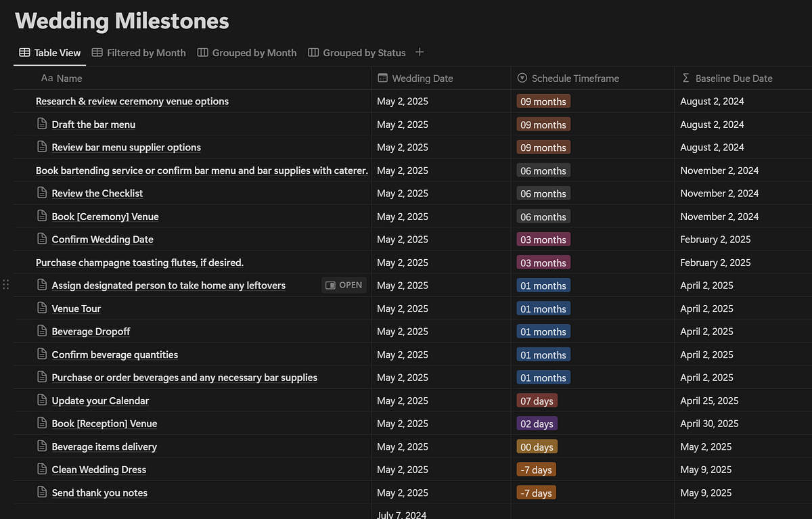Click the 02 days purple tag for Reception Venue
Image resolution: width=812 pixels, height=519 pixels.
pyautogui.click(x=537, y=424)
